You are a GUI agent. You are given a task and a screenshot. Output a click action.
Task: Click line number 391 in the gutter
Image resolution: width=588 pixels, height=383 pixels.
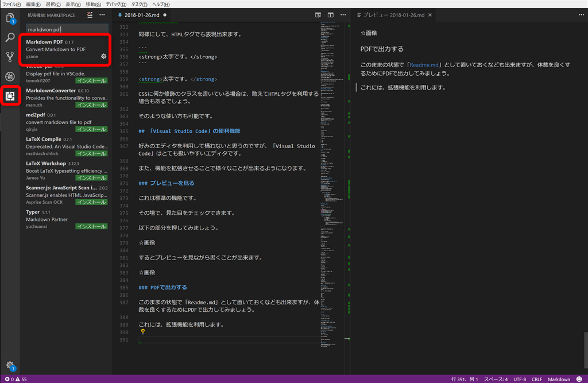tap(124, 339)
